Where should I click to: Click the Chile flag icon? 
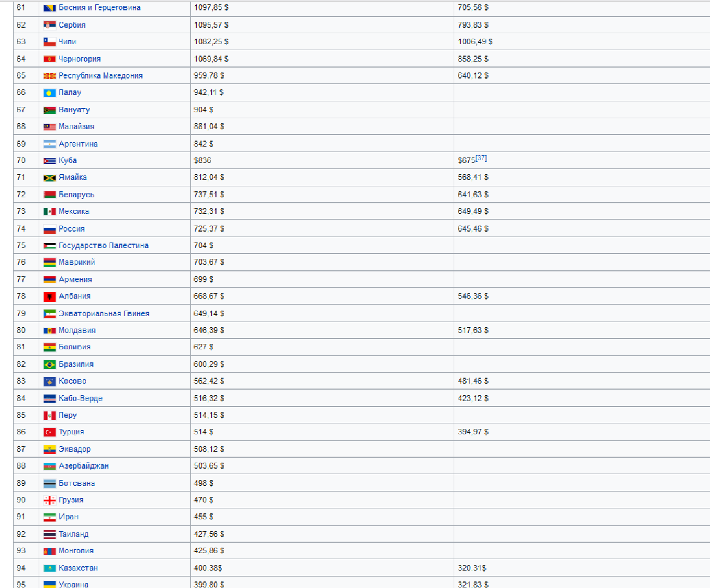pos(49,42)
